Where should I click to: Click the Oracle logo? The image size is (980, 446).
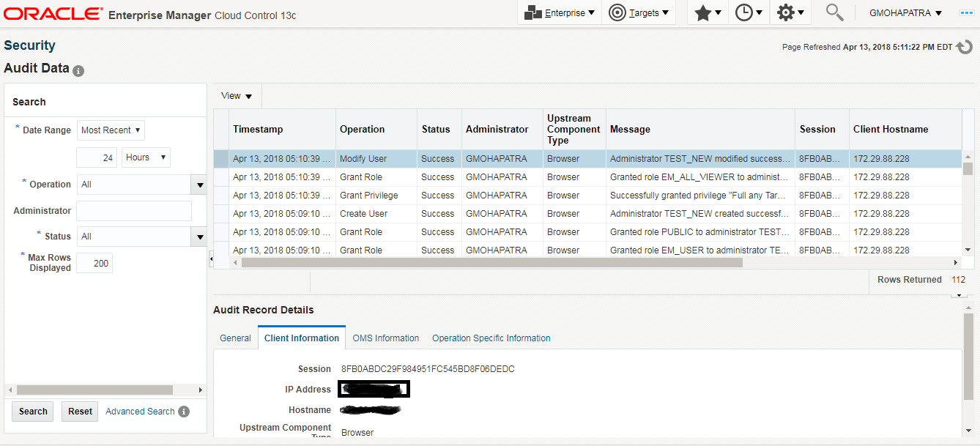pyautogui.click(x=53, y=14)
